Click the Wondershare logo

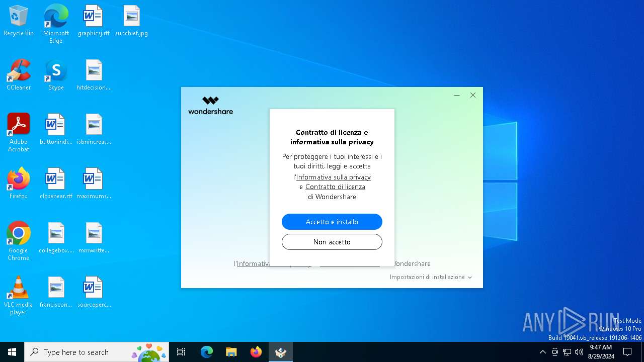click(210, 106)
